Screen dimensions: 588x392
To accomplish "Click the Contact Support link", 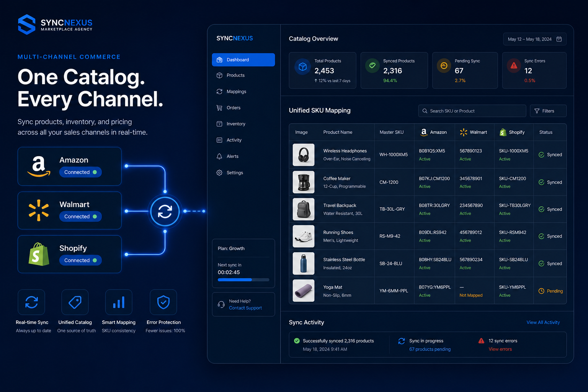I will [245, 308].
